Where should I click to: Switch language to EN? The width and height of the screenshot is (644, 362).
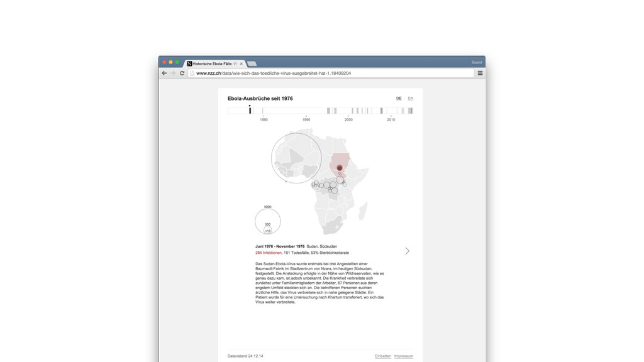point(410,99)
